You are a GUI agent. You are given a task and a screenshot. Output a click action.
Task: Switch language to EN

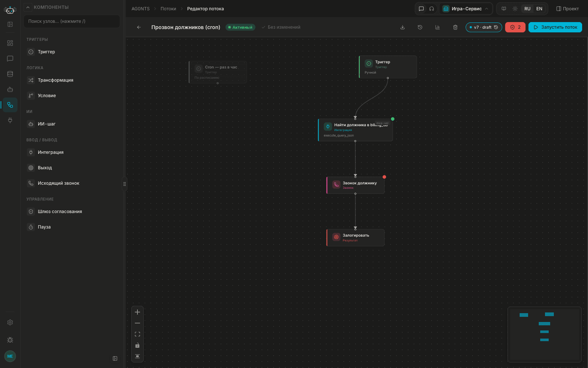point(539,9)
